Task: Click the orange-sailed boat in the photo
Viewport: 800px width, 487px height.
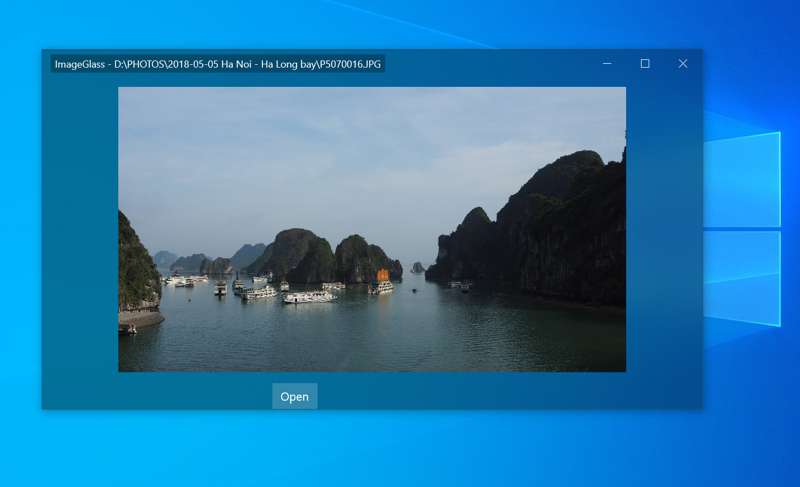Action: point(382,275)
